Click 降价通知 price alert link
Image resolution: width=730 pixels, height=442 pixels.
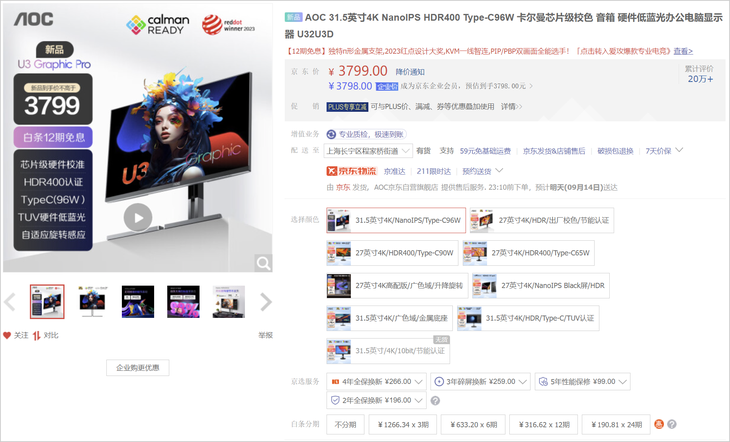point(410,72)
